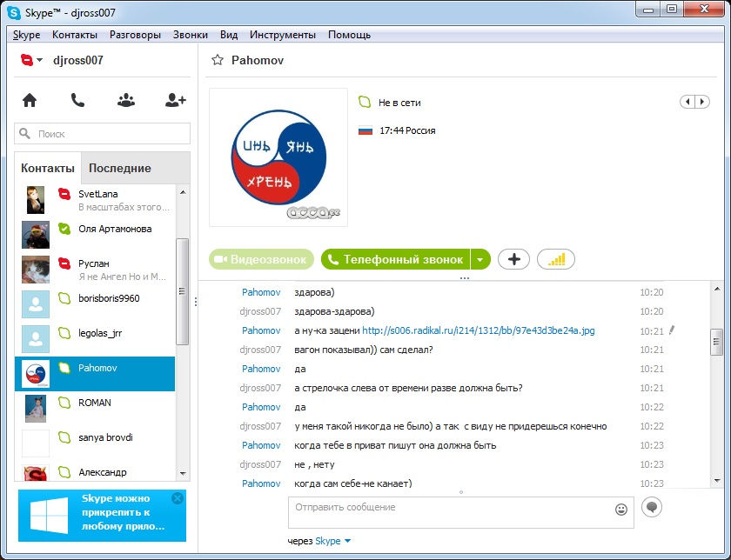Close the Skype pin promo banner
The width and height of the screenshot is (731, 560).
click(x=178, y=498)
